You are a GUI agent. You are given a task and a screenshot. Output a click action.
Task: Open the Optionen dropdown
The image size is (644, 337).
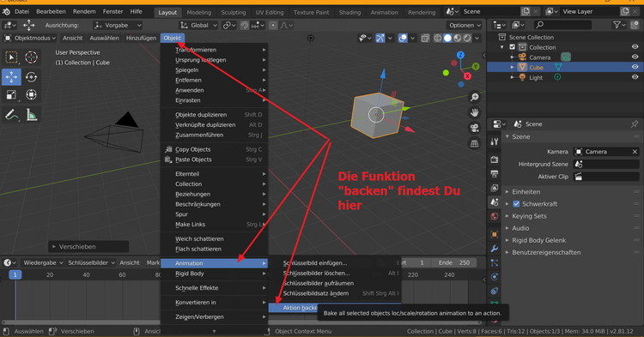(465, 26)
